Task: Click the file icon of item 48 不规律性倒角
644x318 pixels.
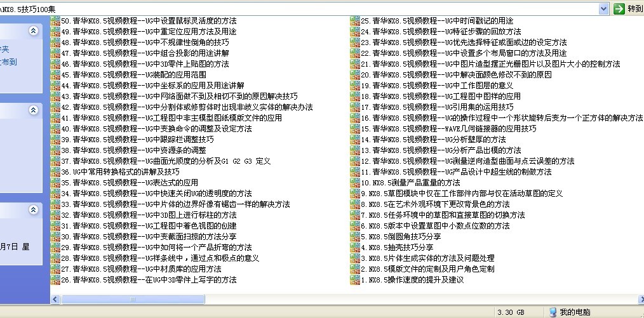Action: click(x=55, y=43)
